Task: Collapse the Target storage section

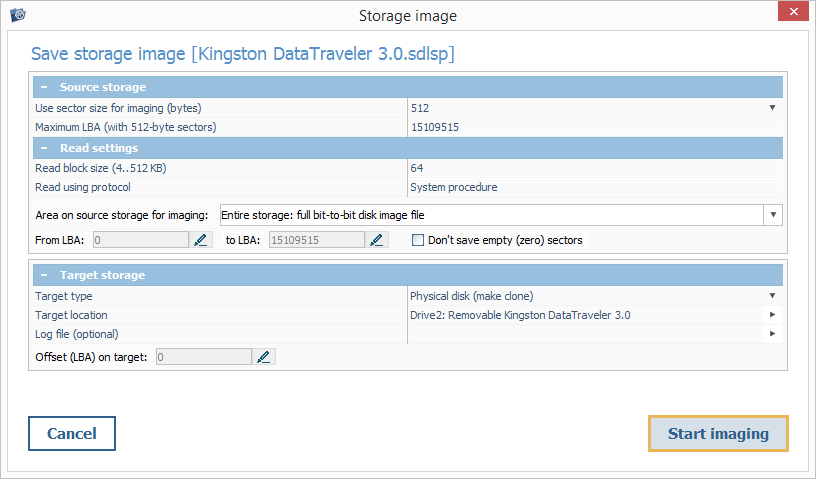Action: click(45, 275)
